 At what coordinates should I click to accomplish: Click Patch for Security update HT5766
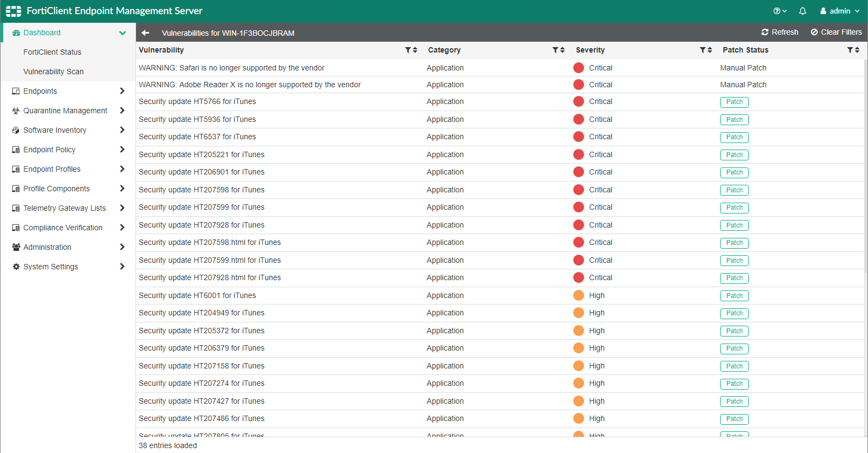[734, 102]
